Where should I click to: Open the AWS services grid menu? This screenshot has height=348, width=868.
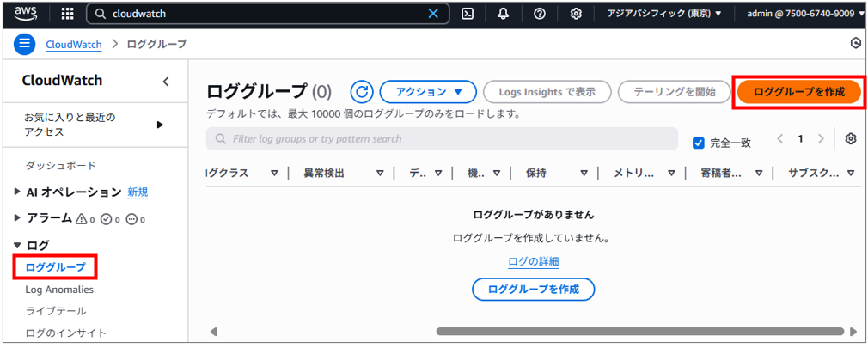coord(67,15)
